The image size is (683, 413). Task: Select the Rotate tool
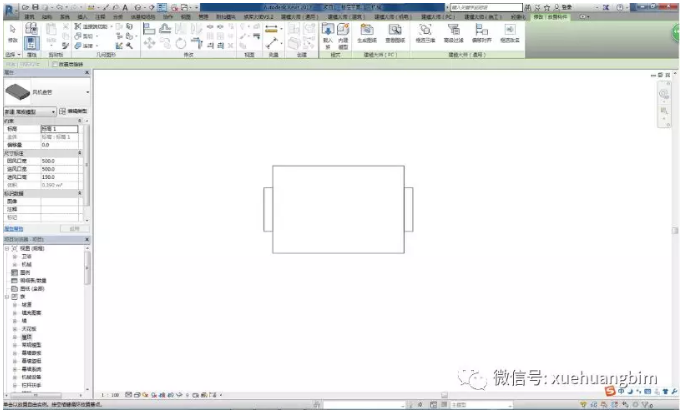[181, 43]
